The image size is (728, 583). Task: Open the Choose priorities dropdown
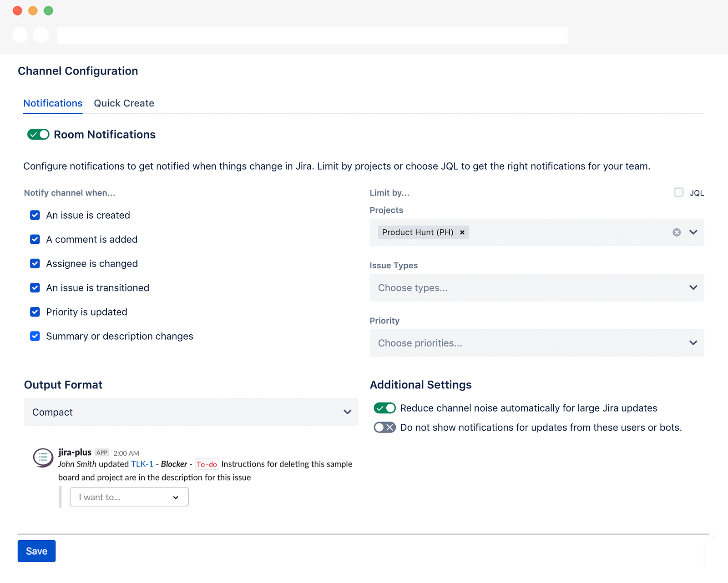tap(536, 343)
